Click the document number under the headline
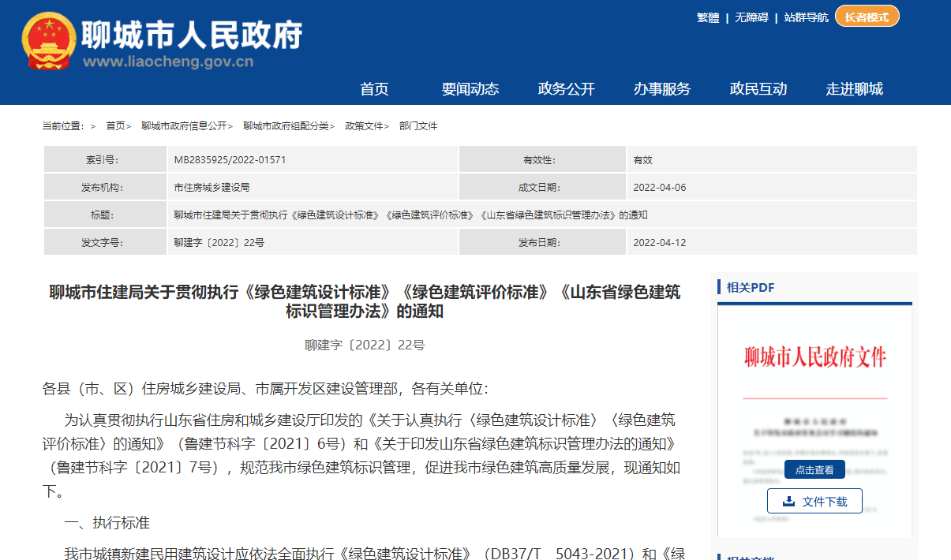This screenshot has width=951, height=560. (365, 345)
